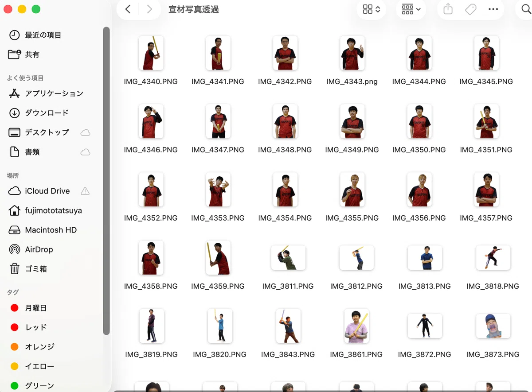The width and height of the screenshot is (532, 392).
Task: Select thumbnail of IMG_4350.PNG
Action: [x=419, y=121]
